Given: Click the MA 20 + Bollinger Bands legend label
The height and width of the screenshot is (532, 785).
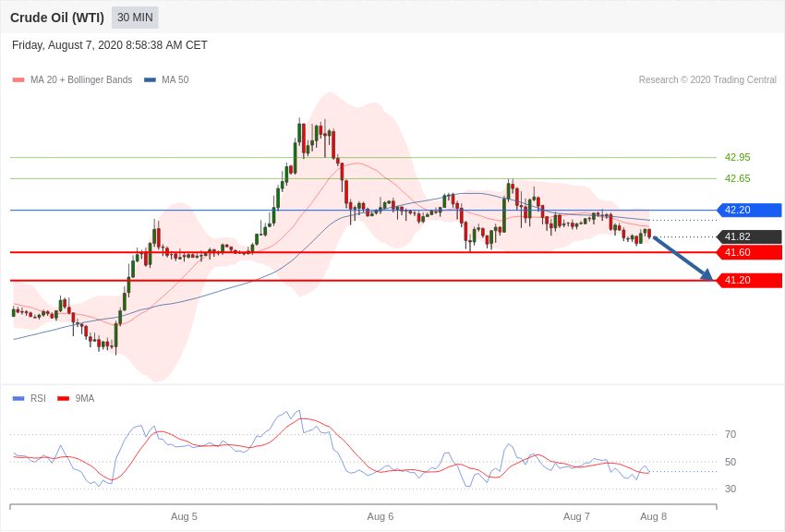Looking at the screenshot, I should point(81,79).
